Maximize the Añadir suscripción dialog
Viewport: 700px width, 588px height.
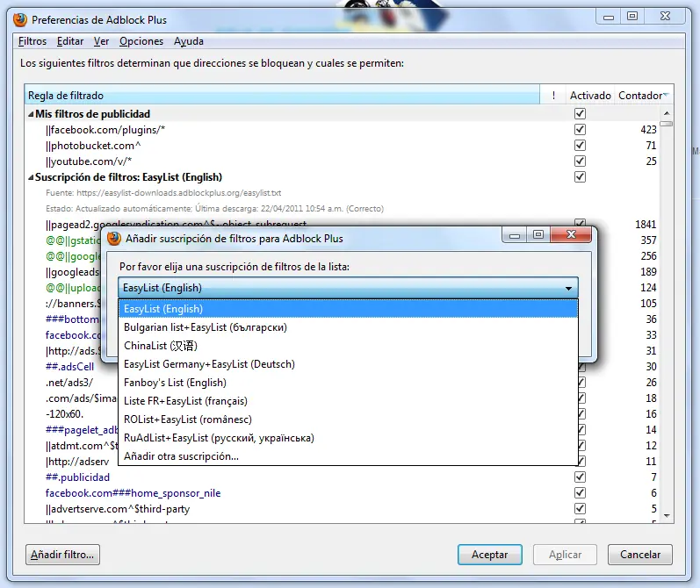[x=538, y=234]
